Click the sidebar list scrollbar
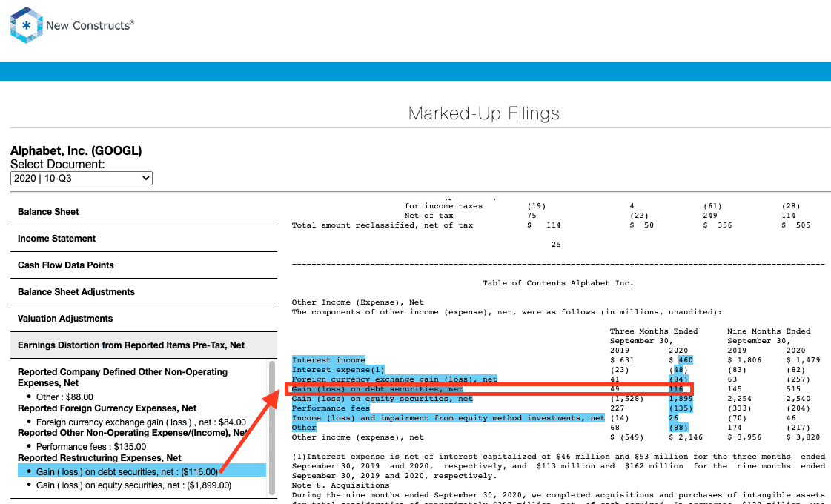Image resolution: width=831 pixels, height=504 pixels. pyautogui.click(x=272, y=427)
